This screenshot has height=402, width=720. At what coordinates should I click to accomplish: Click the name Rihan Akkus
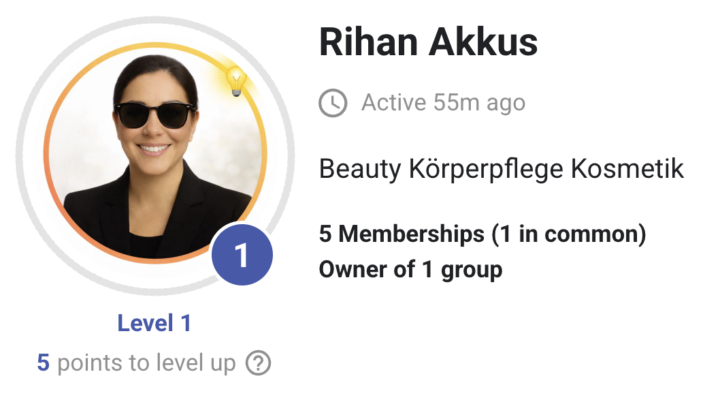[428, 43]
